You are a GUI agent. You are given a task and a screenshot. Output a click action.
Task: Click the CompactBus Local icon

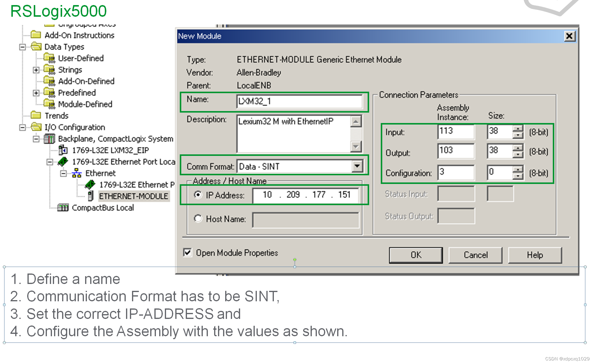pyautogui.click(x=63, y=207)
